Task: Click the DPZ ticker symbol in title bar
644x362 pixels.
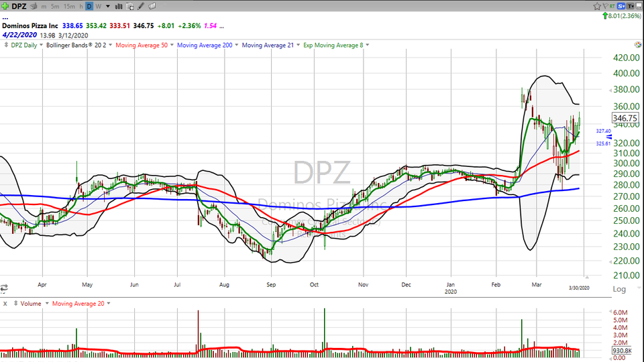Action: 19,6
